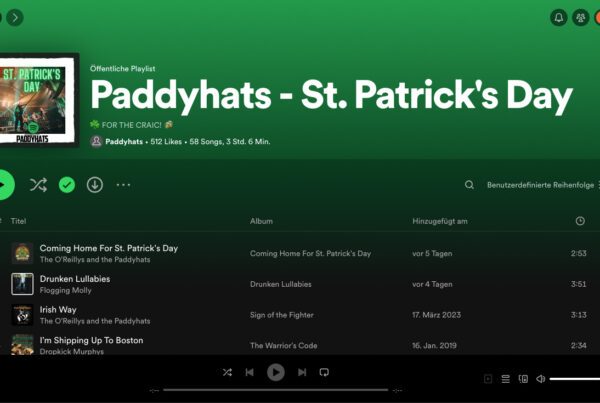Image resolution: width=600 pixels, height=403 pixels.
Task: Click the vor 4 Tagen date cell
Action: click(x=432, y=284)
